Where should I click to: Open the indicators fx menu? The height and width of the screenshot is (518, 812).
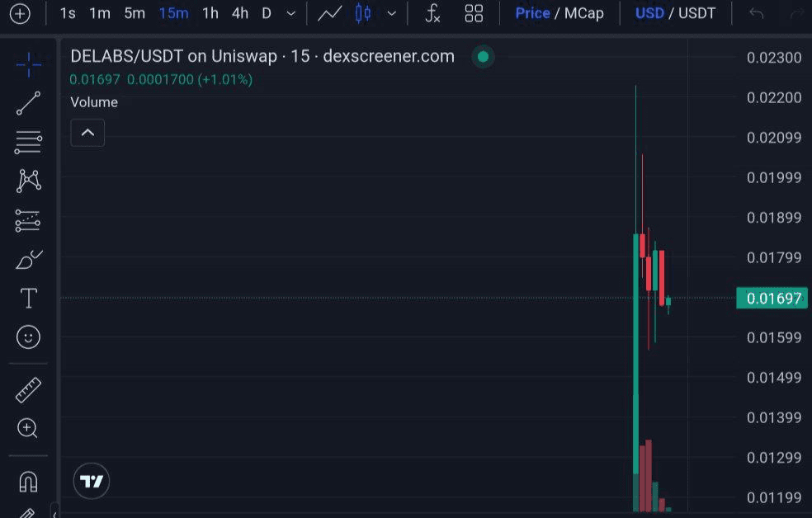[432, 13]
